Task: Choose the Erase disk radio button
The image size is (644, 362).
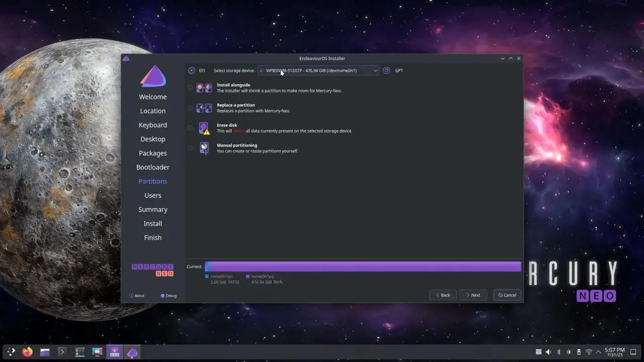Action: 190,128
